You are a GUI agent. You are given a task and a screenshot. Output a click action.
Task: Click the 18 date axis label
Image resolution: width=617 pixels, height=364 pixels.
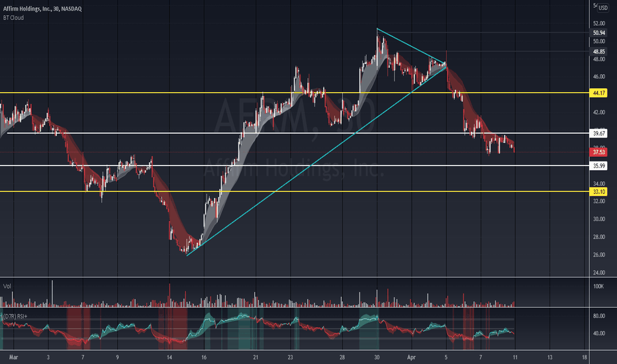(585, 357)
